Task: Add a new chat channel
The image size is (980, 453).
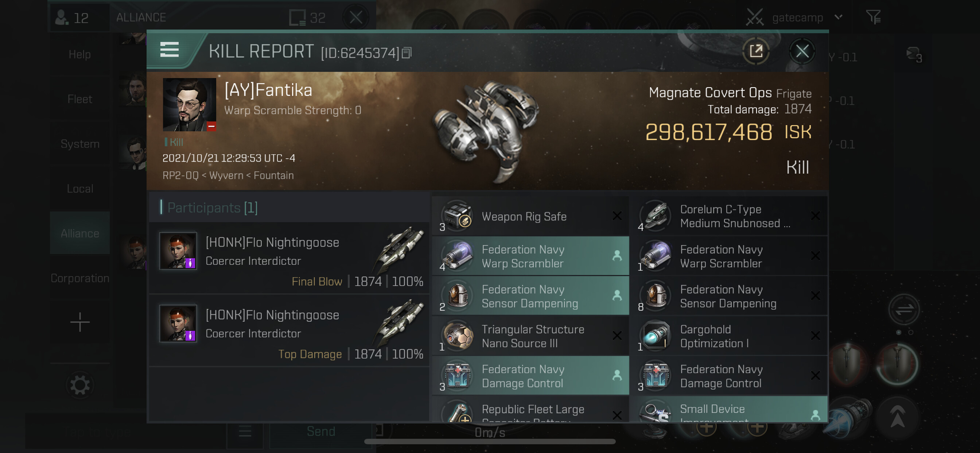Action: (x=80, y=322)
